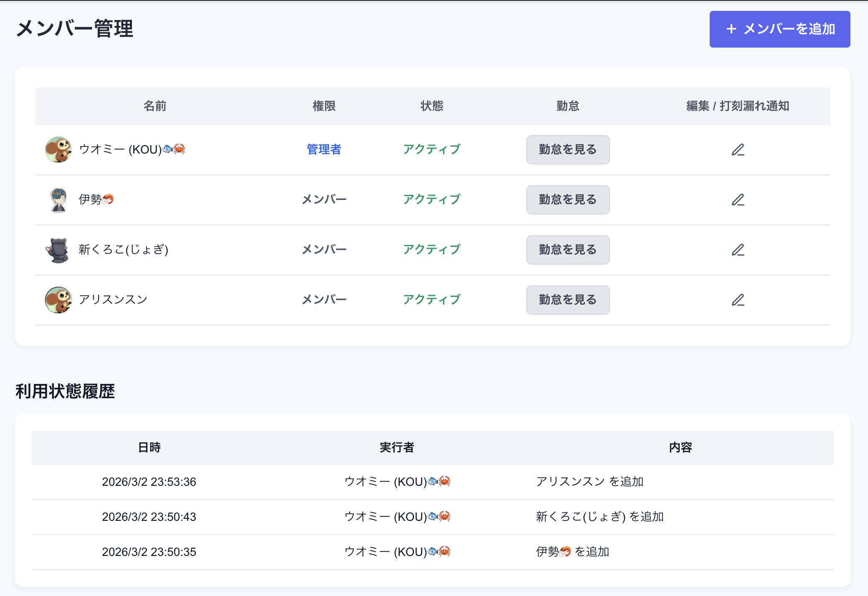868x596 pixels.
Task: Select history entry アリスンスン を追加
Action: [589, 482]
